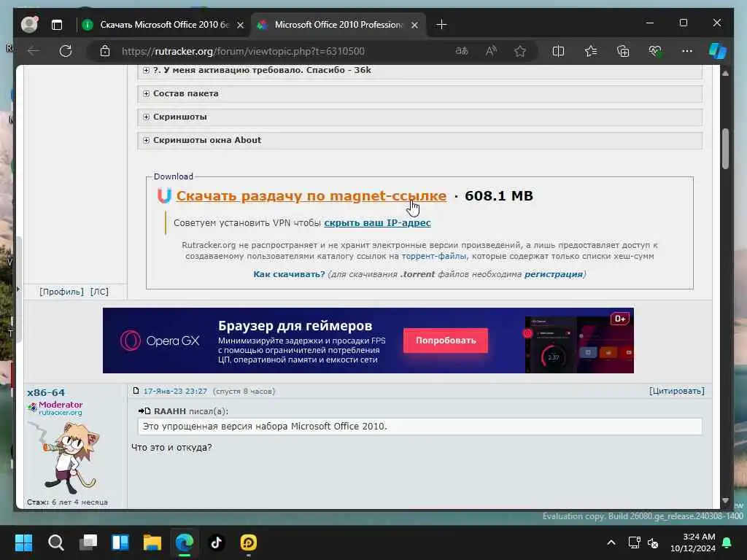
Task: Click the x86-64 avatar image
Action: point(66,458)
